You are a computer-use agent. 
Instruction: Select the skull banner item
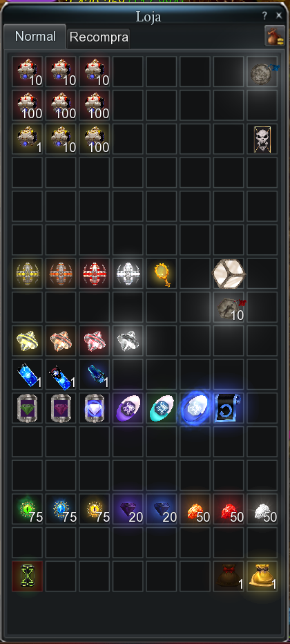(262, 139)
